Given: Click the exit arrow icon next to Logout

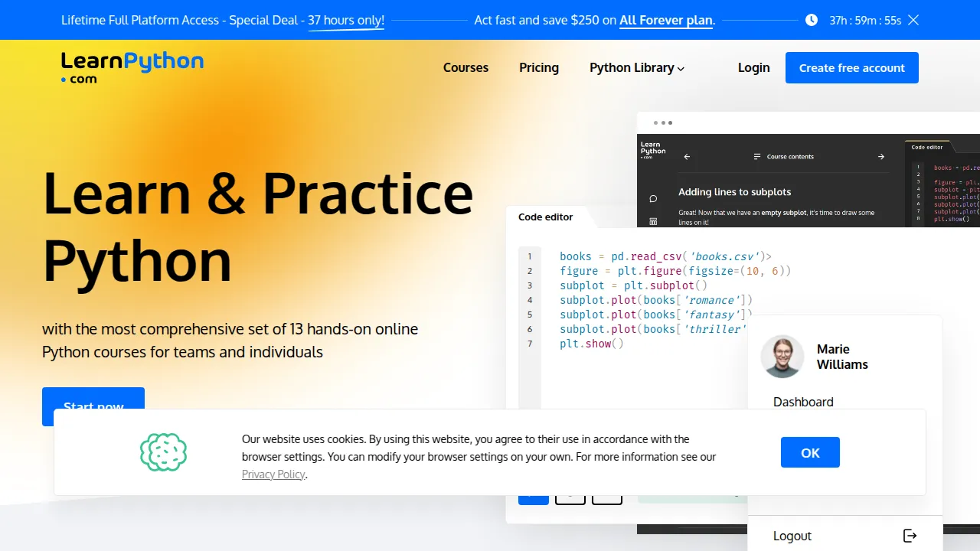Looking at the screenshot, I should tap(910, 536).
